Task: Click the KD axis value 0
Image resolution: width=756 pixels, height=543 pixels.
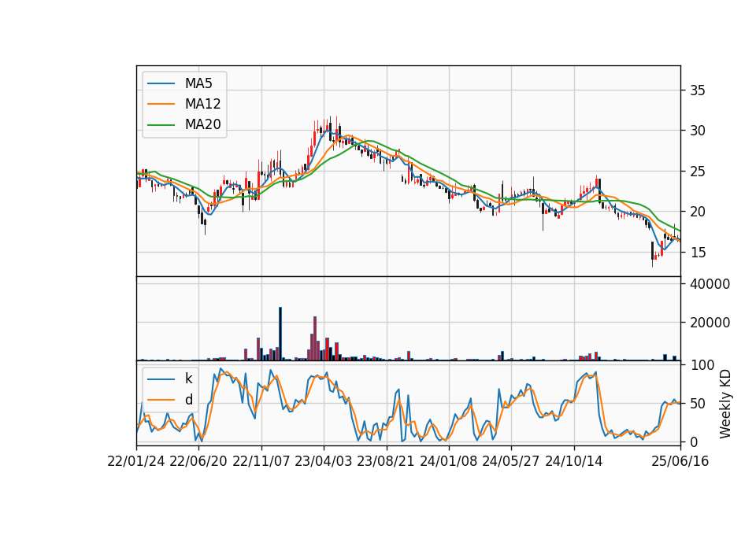Action: (x=693, y=441)
